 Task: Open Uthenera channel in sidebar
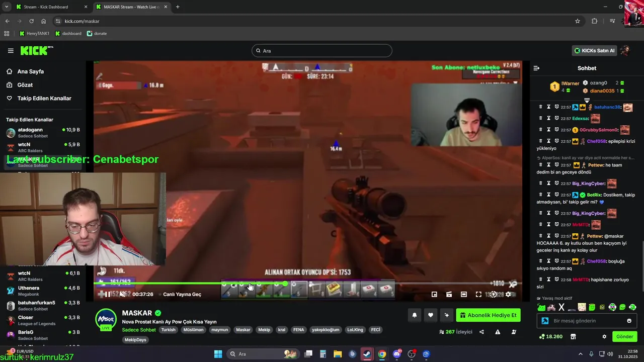[x=43, y=291]
